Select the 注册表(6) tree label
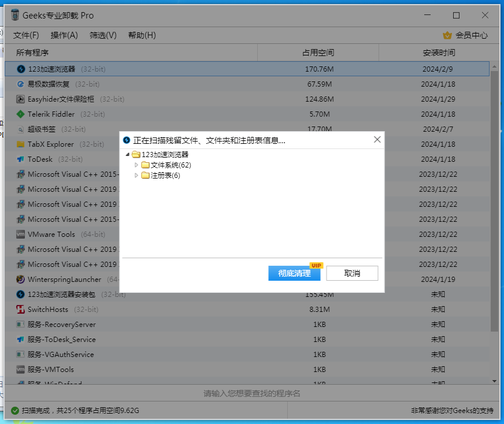The height and width of the screenshot is (424, 504). click(165, 176)
